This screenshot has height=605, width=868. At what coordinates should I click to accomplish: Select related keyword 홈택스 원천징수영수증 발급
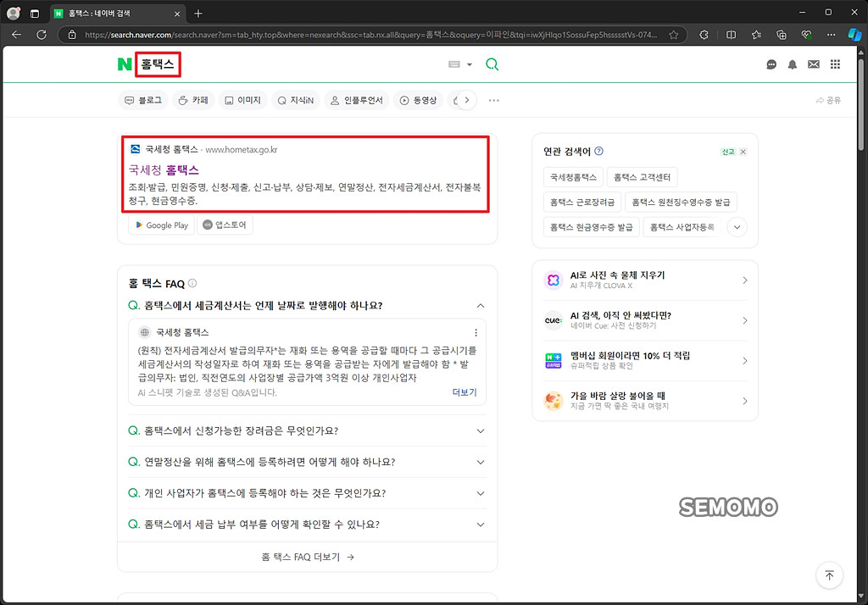pos(681,202)
